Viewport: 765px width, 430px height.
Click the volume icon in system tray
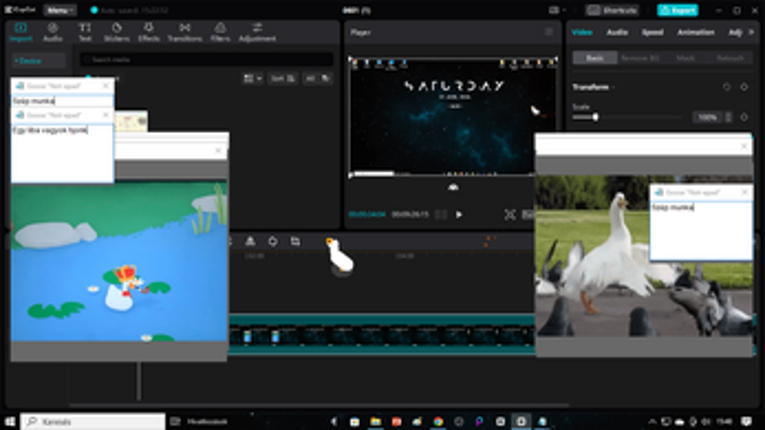tap(705, 421)
